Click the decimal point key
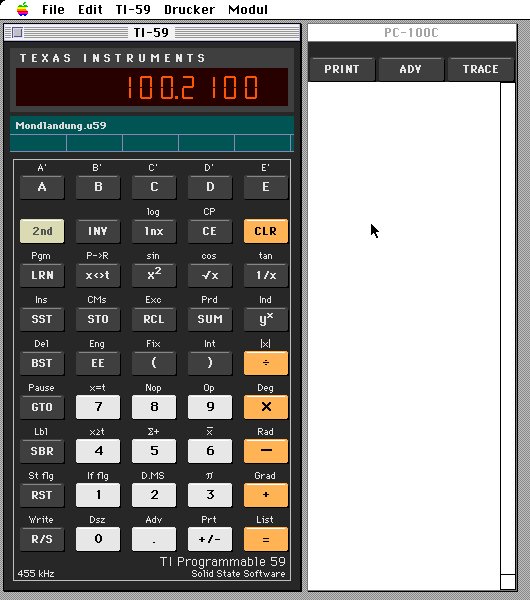The image size is (530, 600). tap(154, 539)
